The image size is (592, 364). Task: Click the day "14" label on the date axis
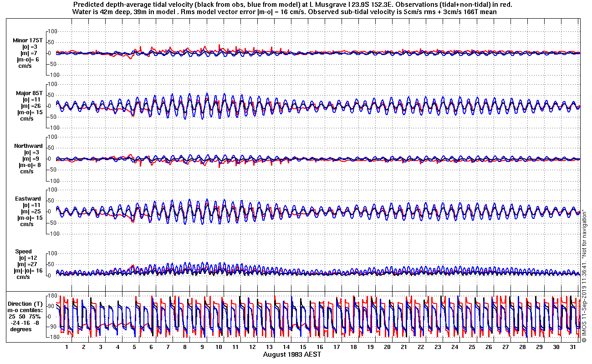pyautogui.click(x=286, y=347)
